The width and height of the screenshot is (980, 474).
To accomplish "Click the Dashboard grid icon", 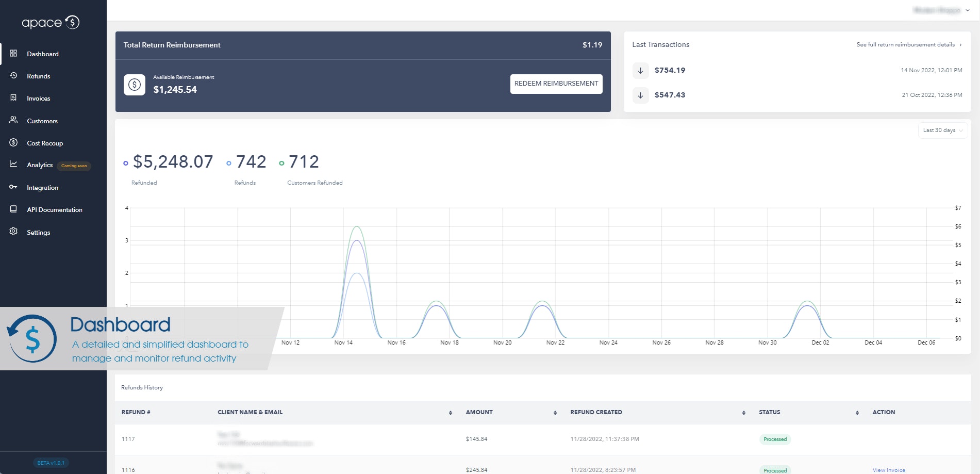I will pyautogui.click(x=13, y=54).
